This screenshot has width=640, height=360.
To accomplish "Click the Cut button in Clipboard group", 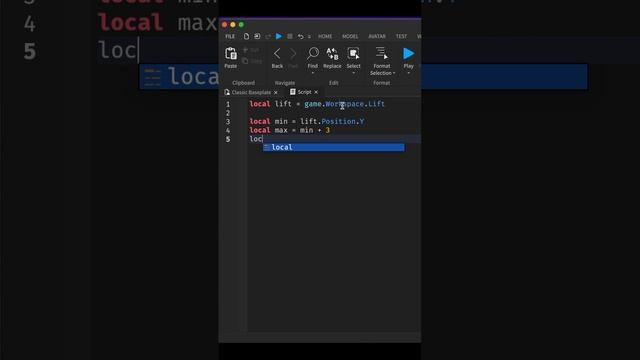I will pos(252,50).
